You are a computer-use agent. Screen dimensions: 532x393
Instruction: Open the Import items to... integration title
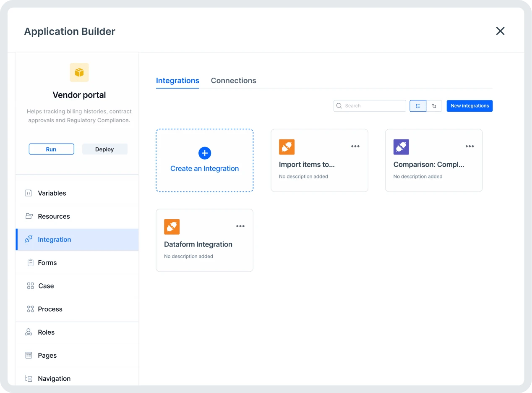pos(307,165)
